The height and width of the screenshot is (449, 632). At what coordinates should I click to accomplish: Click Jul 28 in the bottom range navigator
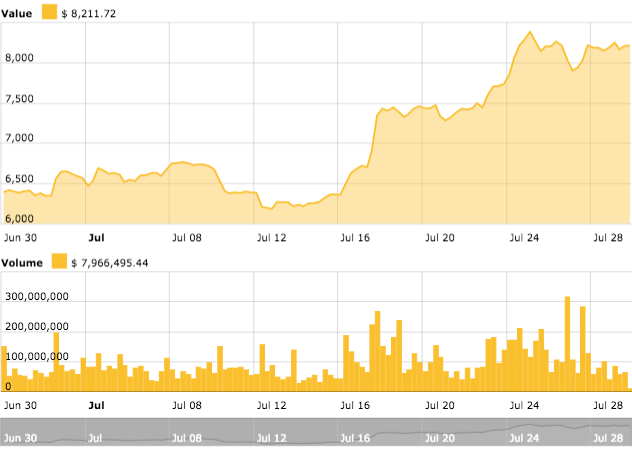(608, 438)
